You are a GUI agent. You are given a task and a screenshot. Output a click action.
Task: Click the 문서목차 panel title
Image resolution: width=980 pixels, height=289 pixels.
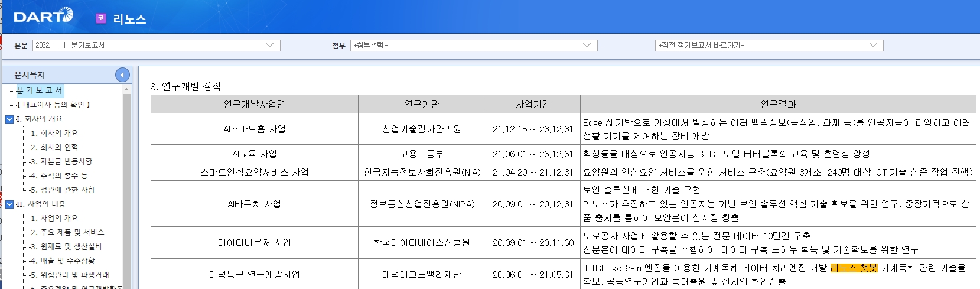(30, 75)
